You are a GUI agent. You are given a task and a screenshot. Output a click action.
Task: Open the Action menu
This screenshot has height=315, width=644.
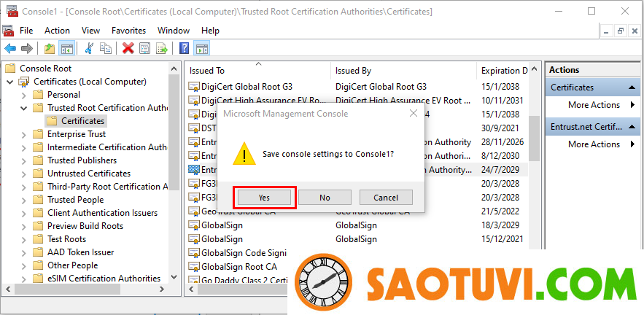tap(57, 31)
